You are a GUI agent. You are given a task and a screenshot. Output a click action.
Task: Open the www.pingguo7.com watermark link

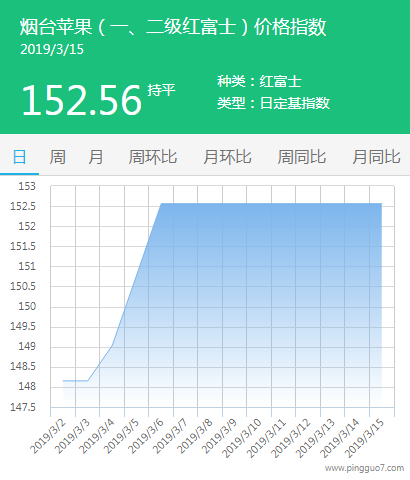[x=364, y=468]
